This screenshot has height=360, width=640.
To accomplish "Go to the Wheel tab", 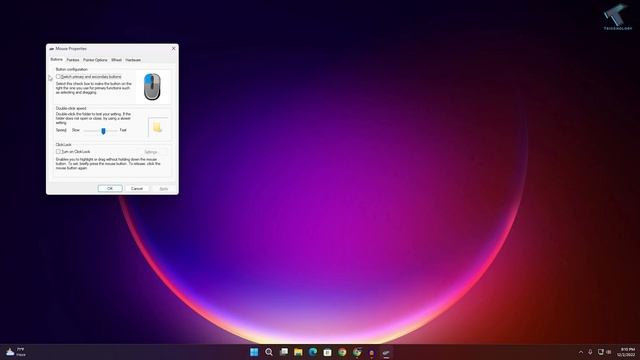I will 117,60.
